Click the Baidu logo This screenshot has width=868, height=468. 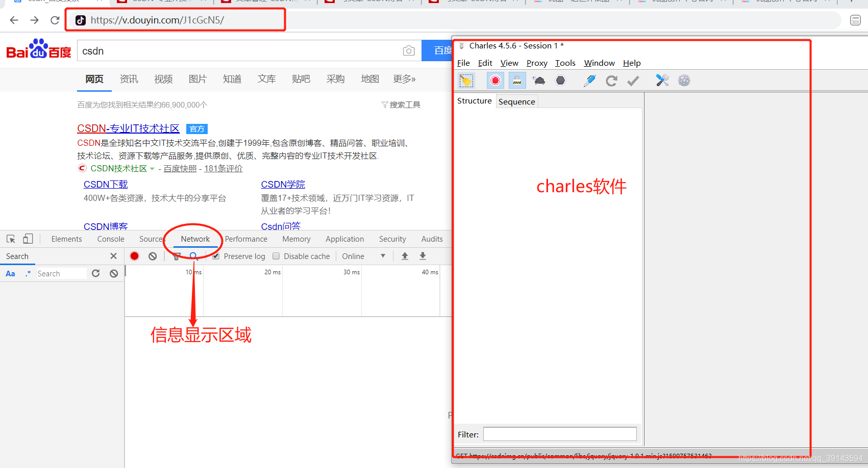click(x=39, y=49)
